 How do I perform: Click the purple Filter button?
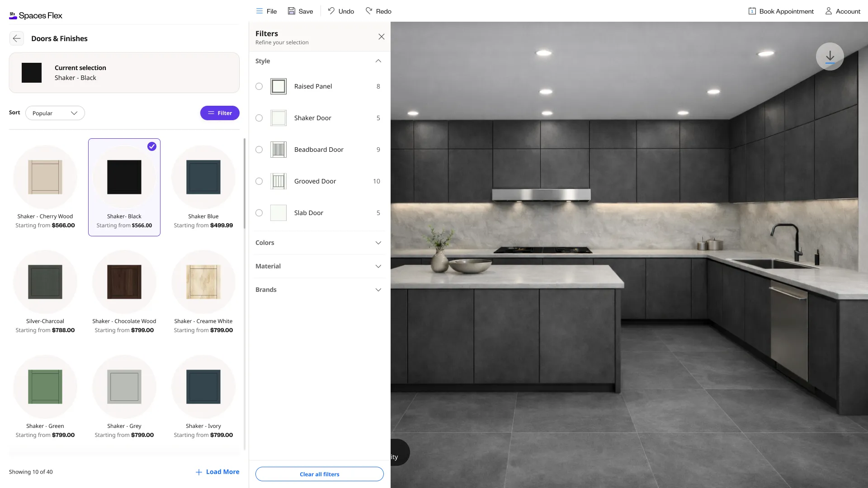220,113
